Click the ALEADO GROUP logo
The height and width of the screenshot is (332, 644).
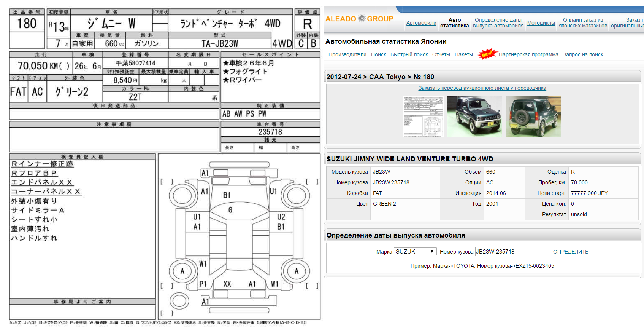[359, 19]
